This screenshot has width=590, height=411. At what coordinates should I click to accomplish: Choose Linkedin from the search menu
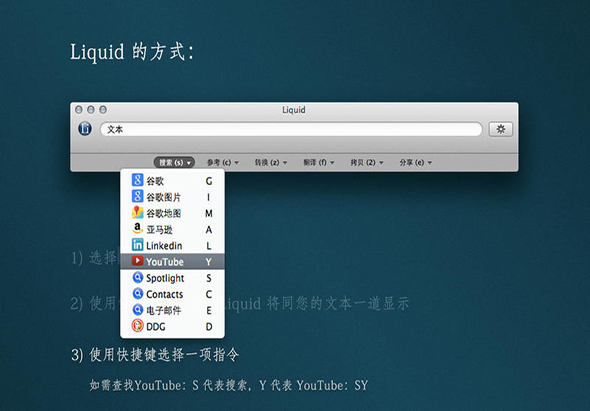(172, 245)
